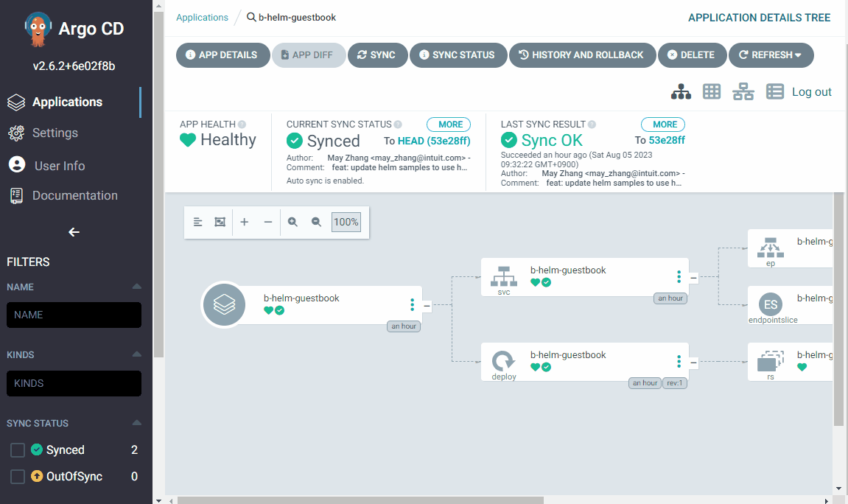Check the OutOfSync filter checkbox
The height and width of the screenshot is (504, 848).
tap(17, 477)
